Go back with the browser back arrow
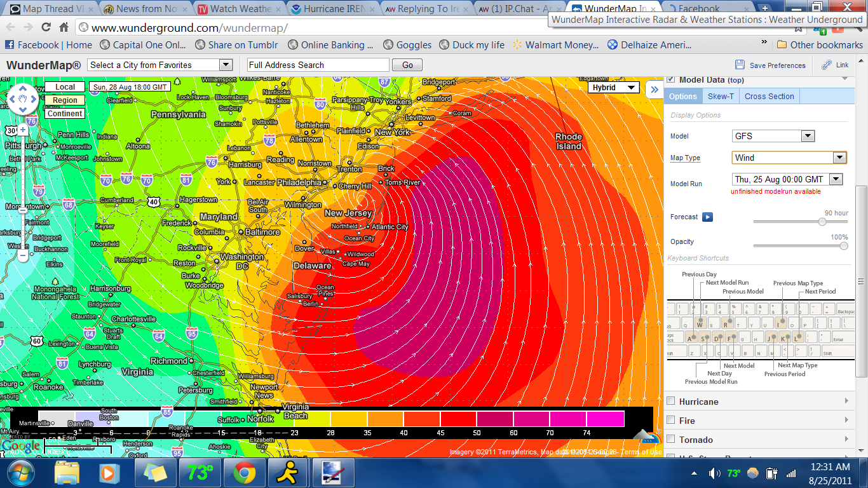 pyautogui.click(x=11, y=27)
